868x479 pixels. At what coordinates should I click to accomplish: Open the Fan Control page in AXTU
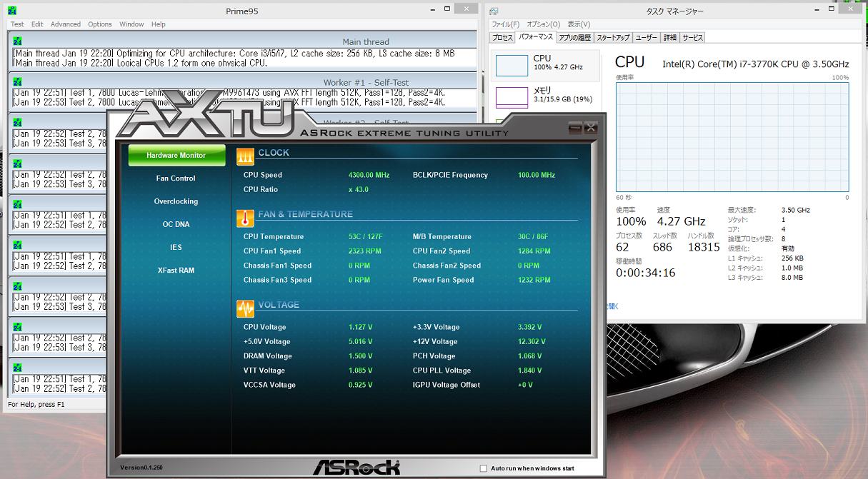176,178
